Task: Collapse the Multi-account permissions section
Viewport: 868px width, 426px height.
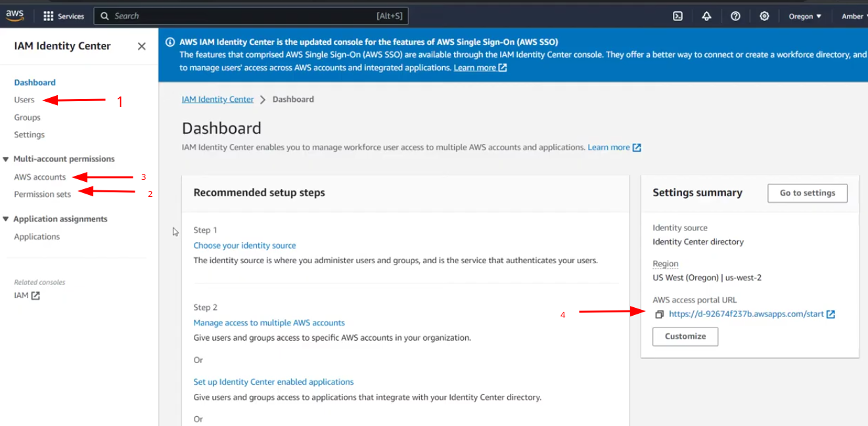Action: click(x=7, y=159)
